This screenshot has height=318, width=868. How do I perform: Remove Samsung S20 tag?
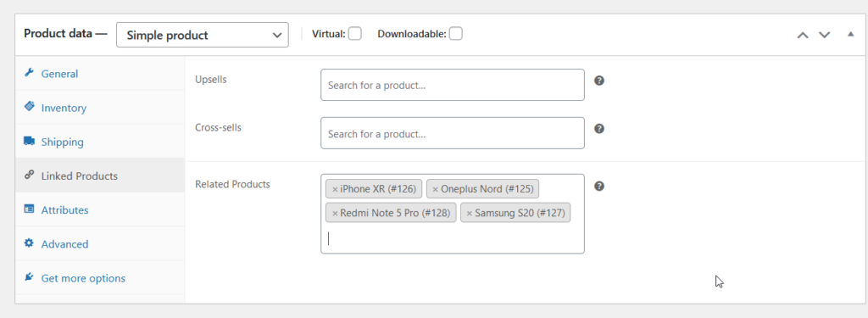click(470, 214)
